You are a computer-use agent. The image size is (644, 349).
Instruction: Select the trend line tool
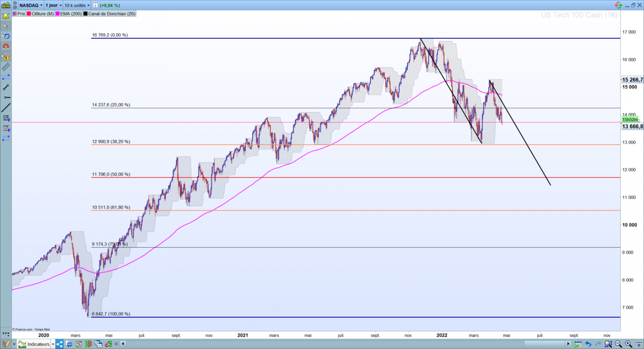pos(6,107)
